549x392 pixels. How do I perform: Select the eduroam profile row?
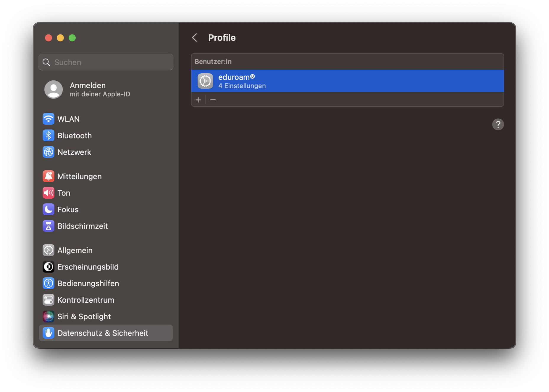[x=347, y=81]
